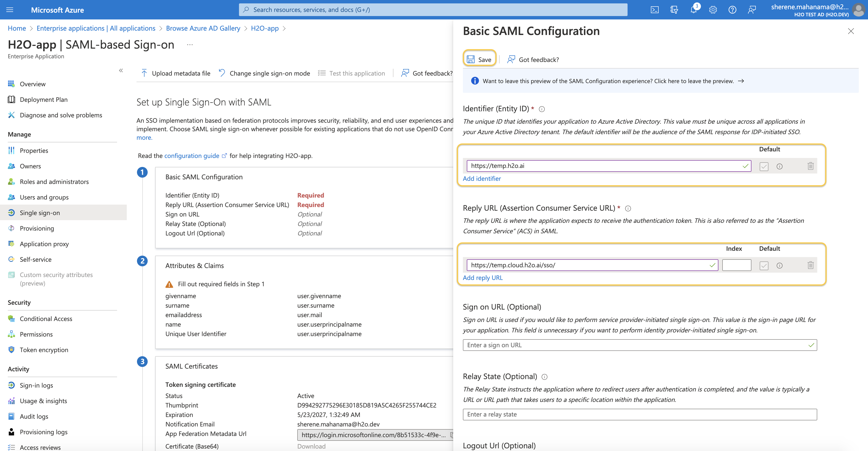
Task: Open Token encryption
Action: pyautogui.click(x=63, y=349)
